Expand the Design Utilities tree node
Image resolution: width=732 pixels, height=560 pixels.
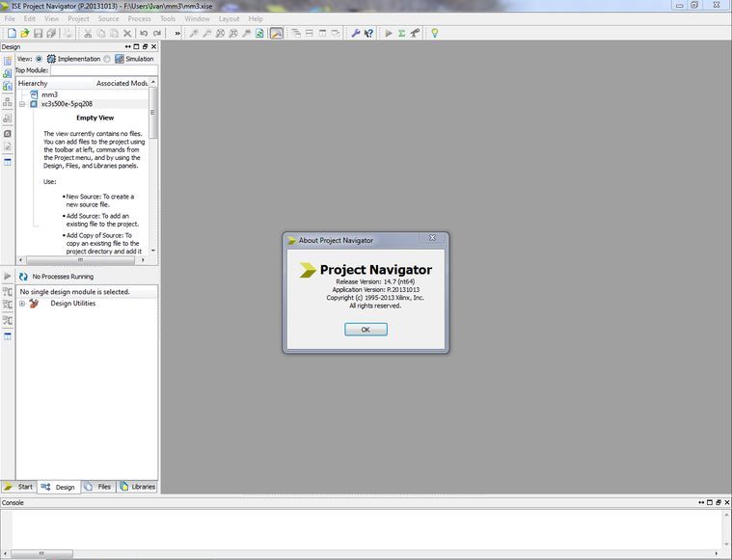(x=22, y=304)
